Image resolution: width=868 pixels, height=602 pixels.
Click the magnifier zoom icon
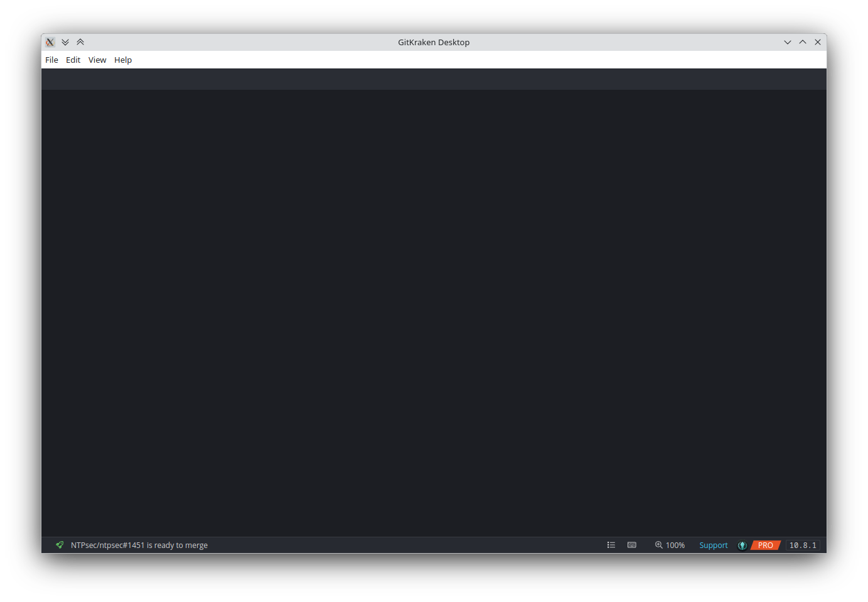(x=658, y=545)
